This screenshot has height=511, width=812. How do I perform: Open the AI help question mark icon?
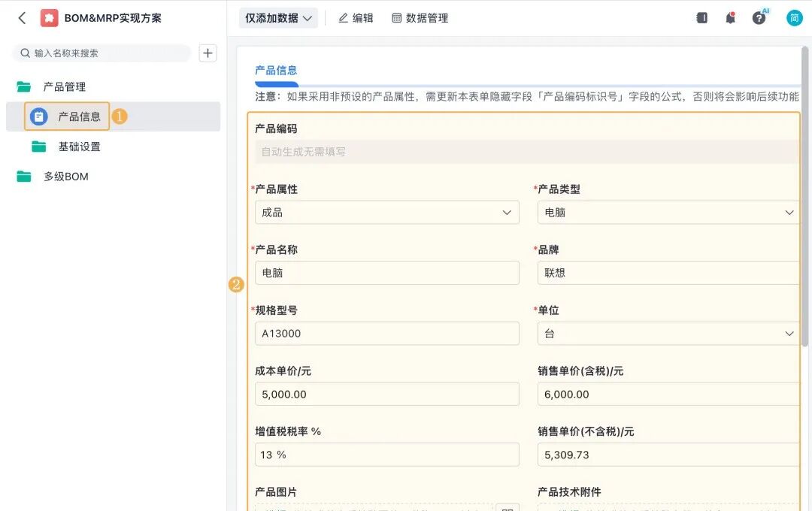click(x=759, y=17)
